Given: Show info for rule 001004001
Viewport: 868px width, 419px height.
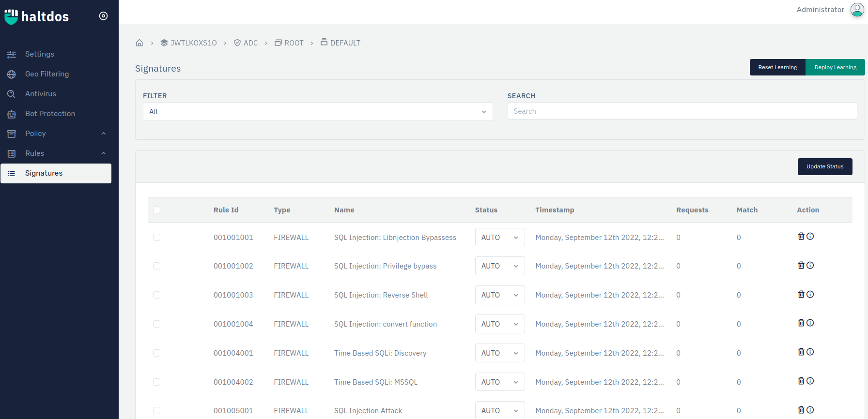Looking at the screenshot, I should pos(810,352).
